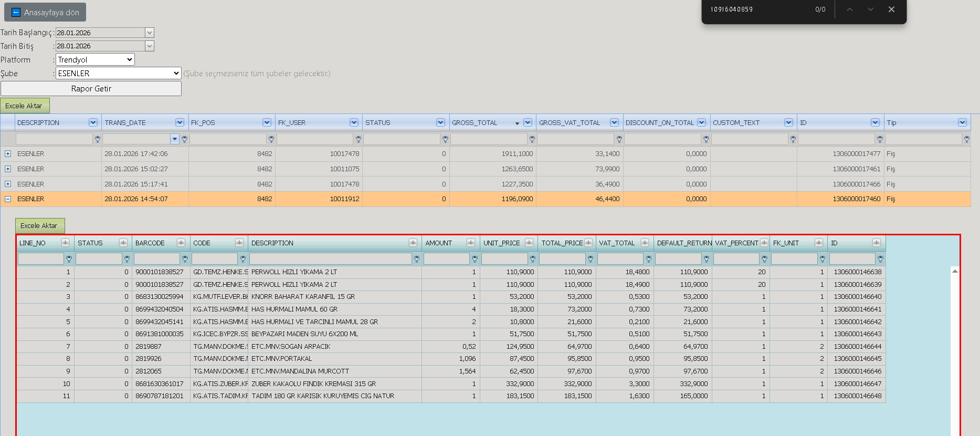
Task: Click the upper Excele Aktar button
Action: (25, 106)
